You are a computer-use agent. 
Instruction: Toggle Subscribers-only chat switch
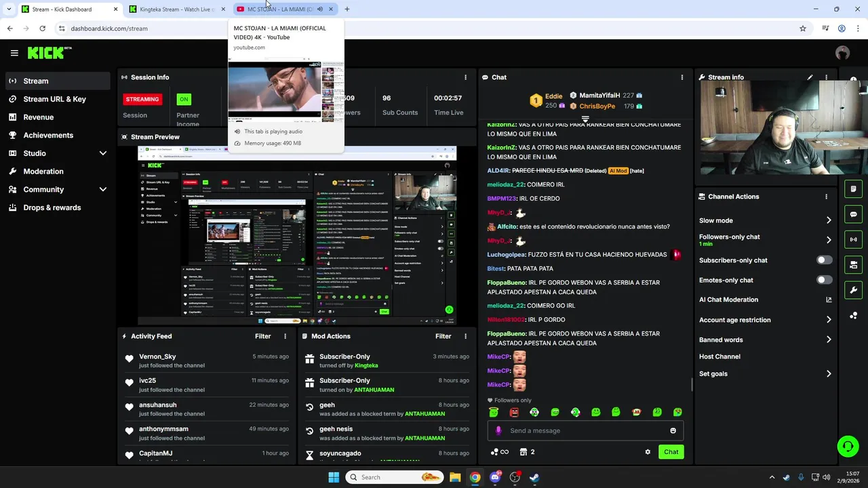pyautogui.click(x=824, y=260)
